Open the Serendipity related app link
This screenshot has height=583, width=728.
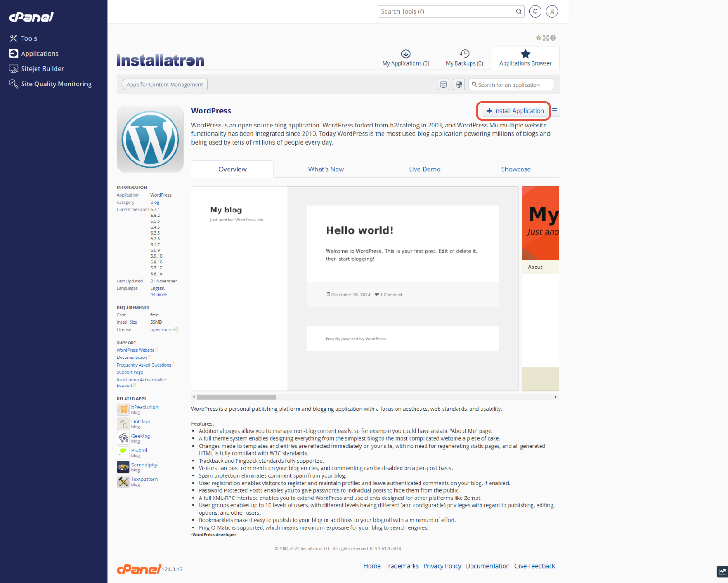(145, 465)
